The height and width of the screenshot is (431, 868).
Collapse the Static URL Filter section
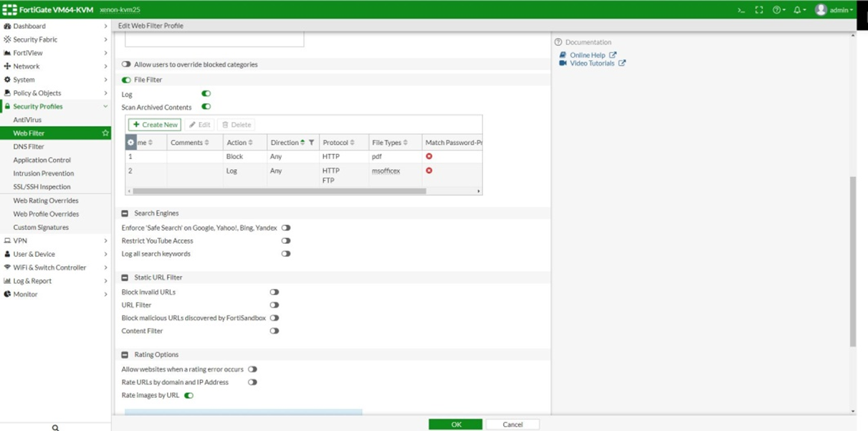[x=125, y=278]
